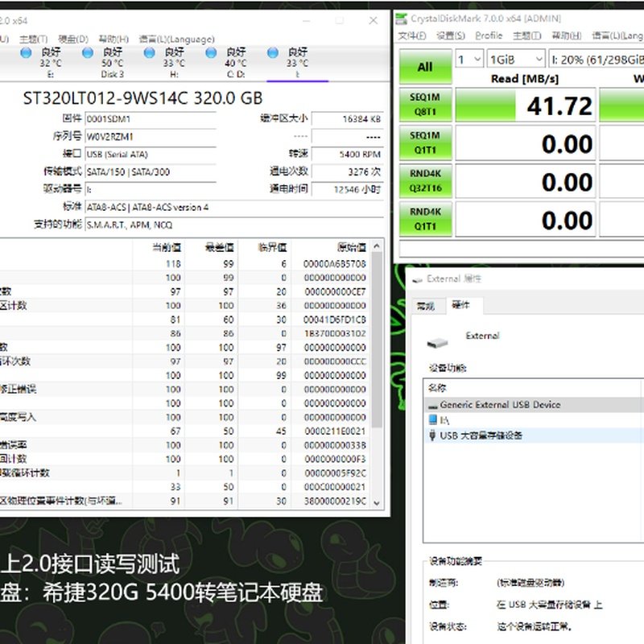Open the Disk (D) menu in CrystalDiskInfo
644x644 pixels.
point(73,39)
